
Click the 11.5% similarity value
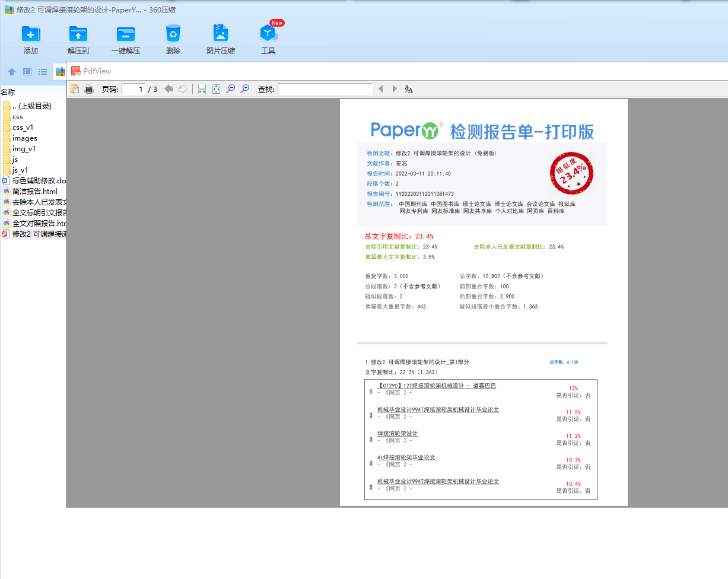tap(573, 412)
